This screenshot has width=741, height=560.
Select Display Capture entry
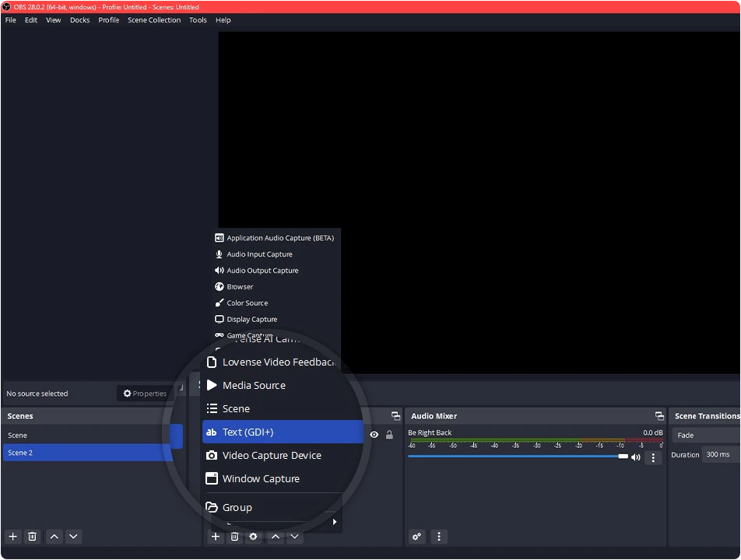point(276,319)
